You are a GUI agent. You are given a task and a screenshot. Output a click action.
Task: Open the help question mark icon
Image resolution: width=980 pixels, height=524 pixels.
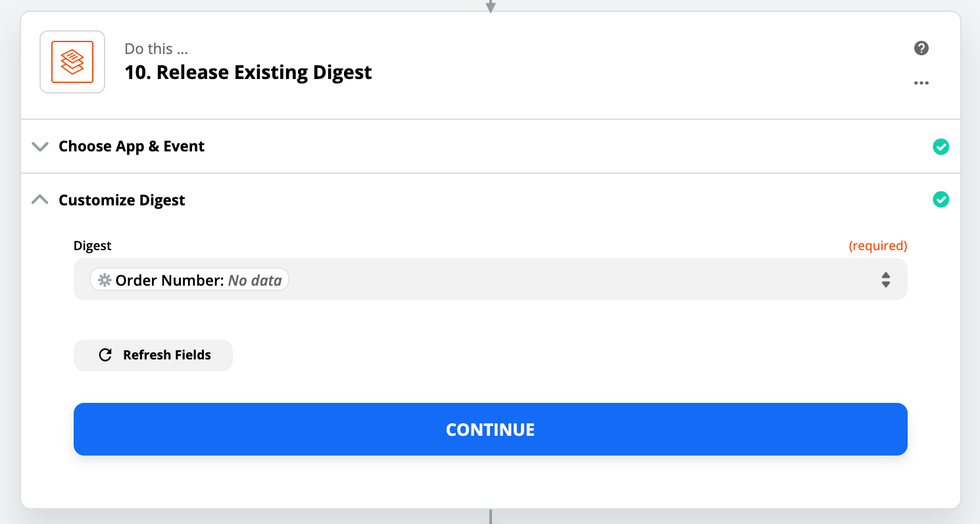921,48
